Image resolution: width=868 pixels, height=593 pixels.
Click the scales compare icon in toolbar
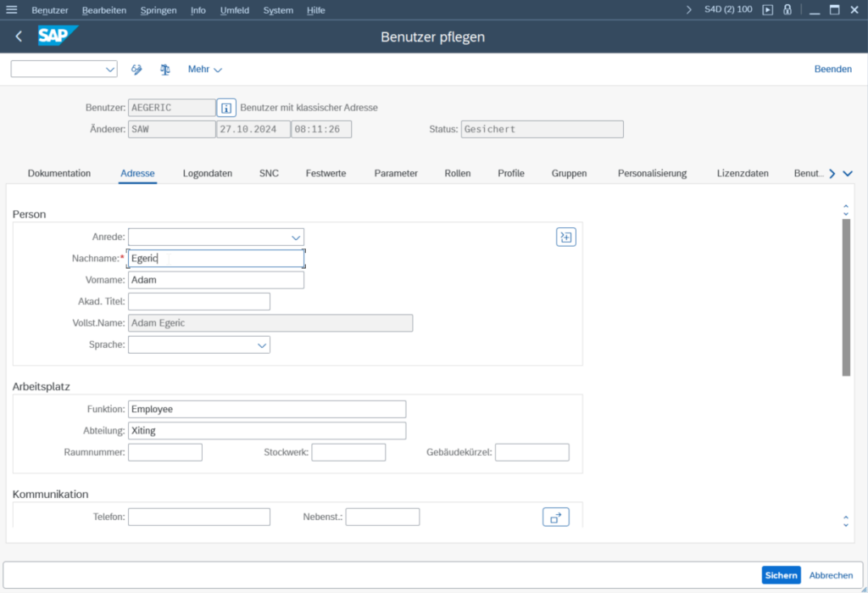pyautogui.click(x=165, y=70)
